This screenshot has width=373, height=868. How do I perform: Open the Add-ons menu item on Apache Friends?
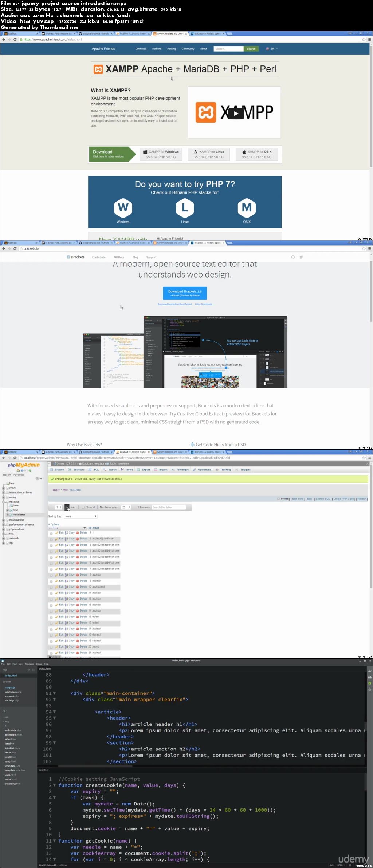tap(157, 49)
